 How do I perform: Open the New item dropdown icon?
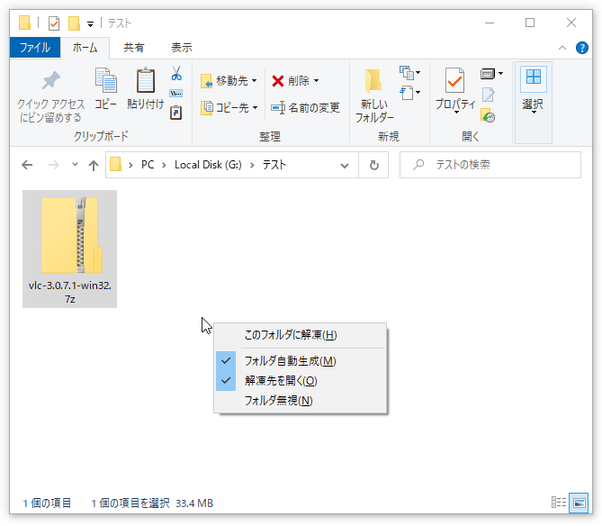(x=410, y=73)
